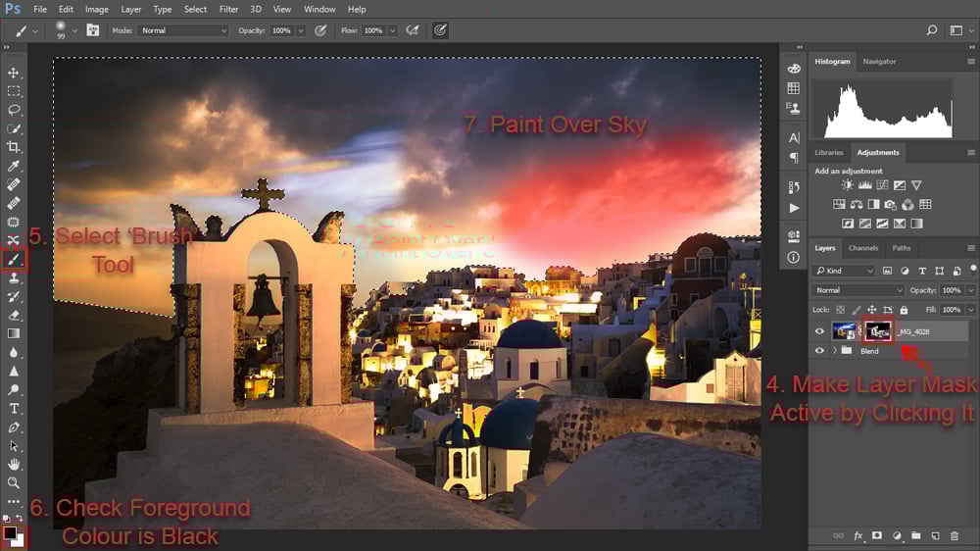
Task: Add a Hue/Saturation adjustment
Action: [x=839, y=205]
